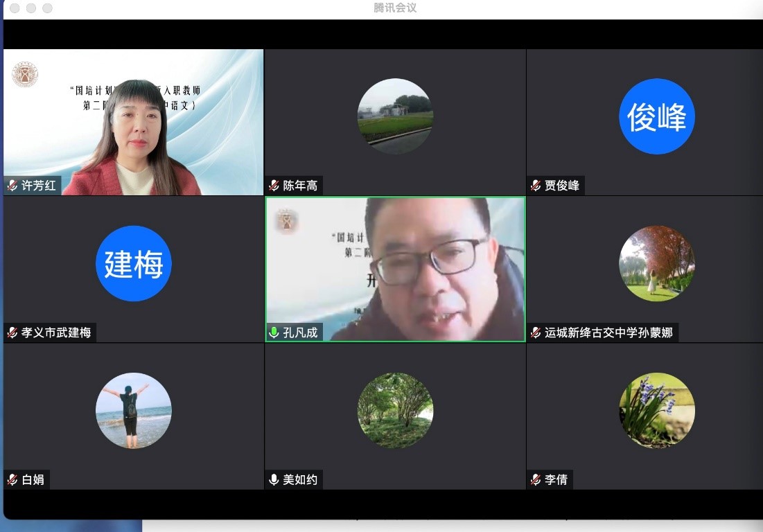The height and width of the screenshot is (532, 763).
Task: Click the muted mic icon beside 孝义市武建梅
Action: [12, 332]
